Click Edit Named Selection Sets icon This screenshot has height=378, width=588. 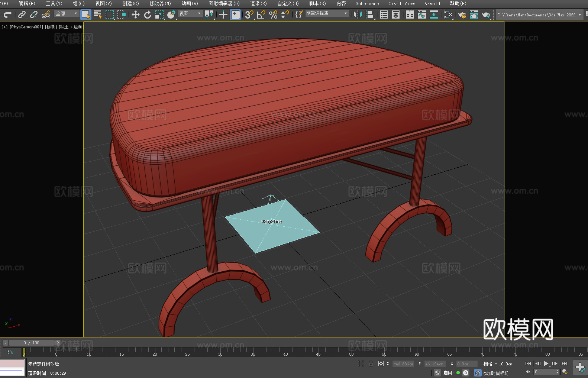coord(299,14)
